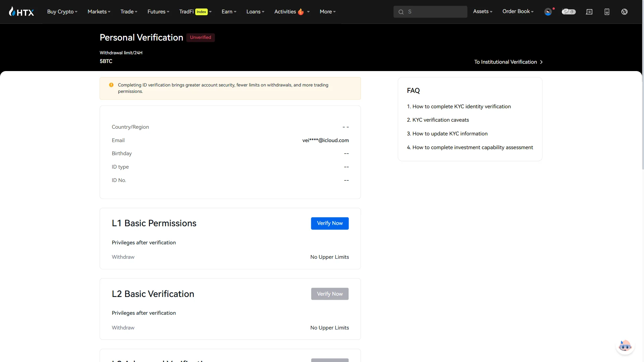Click the L1 Basic Permissions heading

[x=154, y=223]
